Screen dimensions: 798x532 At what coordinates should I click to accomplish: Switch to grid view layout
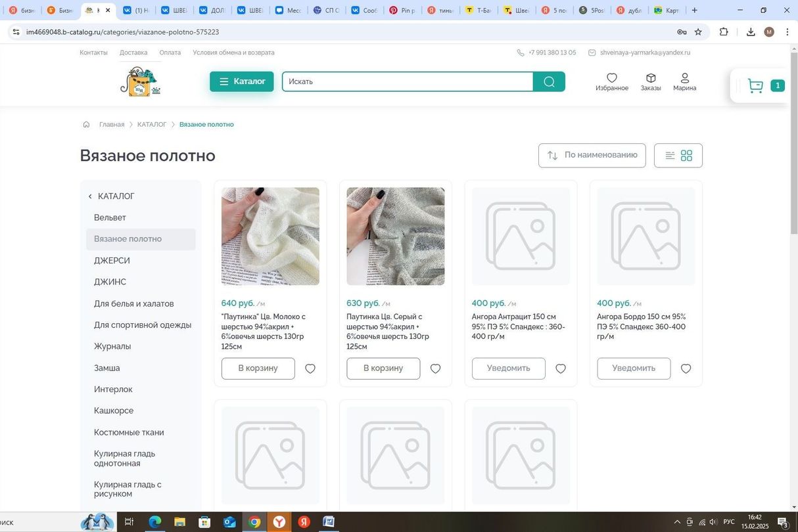click(x=686, y=156)
